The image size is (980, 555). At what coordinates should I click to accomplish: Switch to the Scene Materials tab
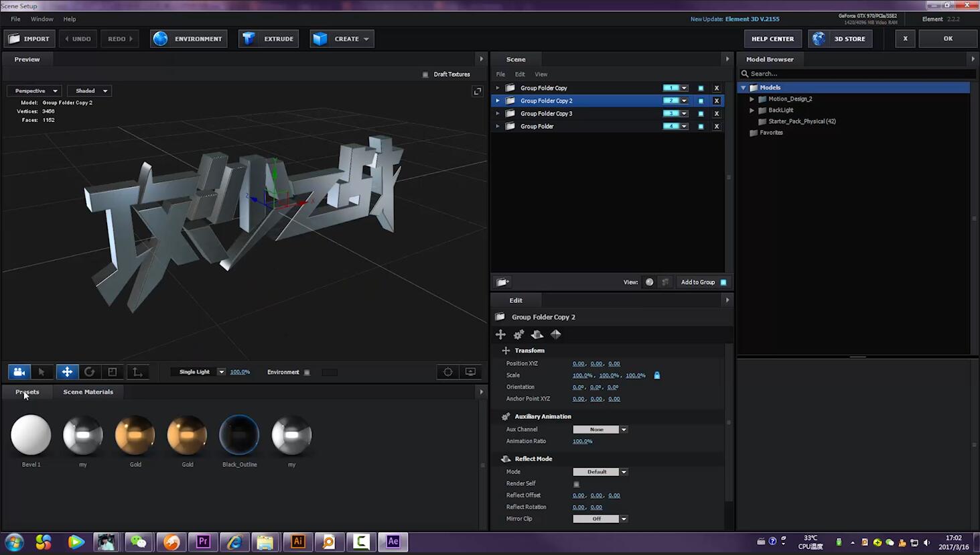(88, 392)
